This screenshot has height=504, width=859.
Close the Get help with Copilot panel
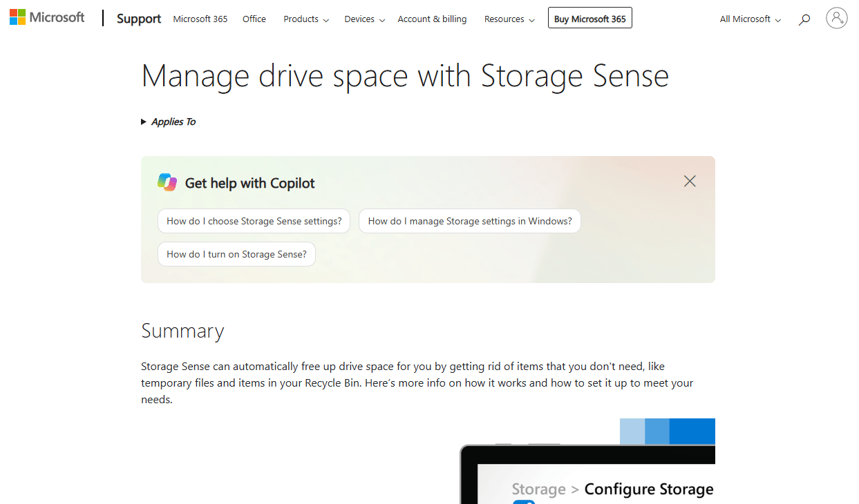(x=690, y=181)
